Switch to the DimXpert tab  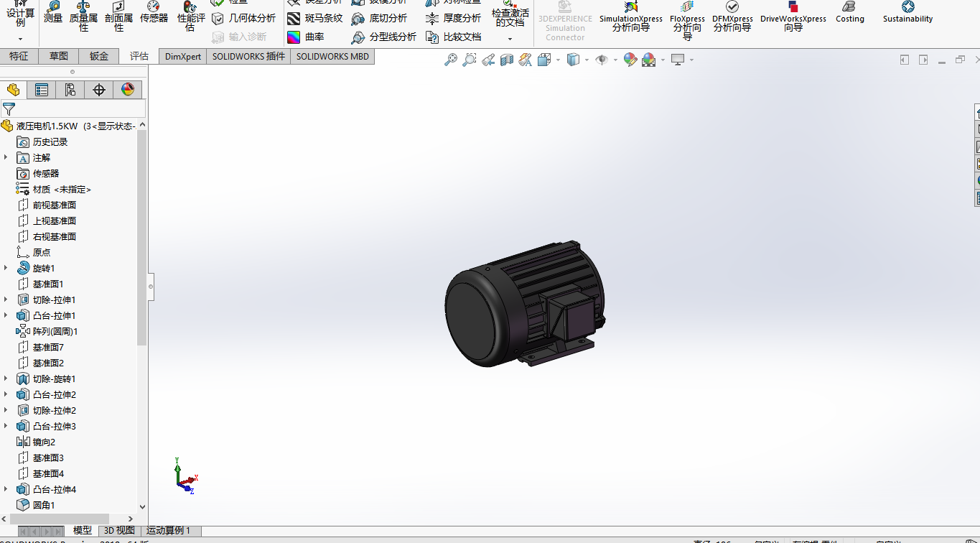tap(183, 56)
